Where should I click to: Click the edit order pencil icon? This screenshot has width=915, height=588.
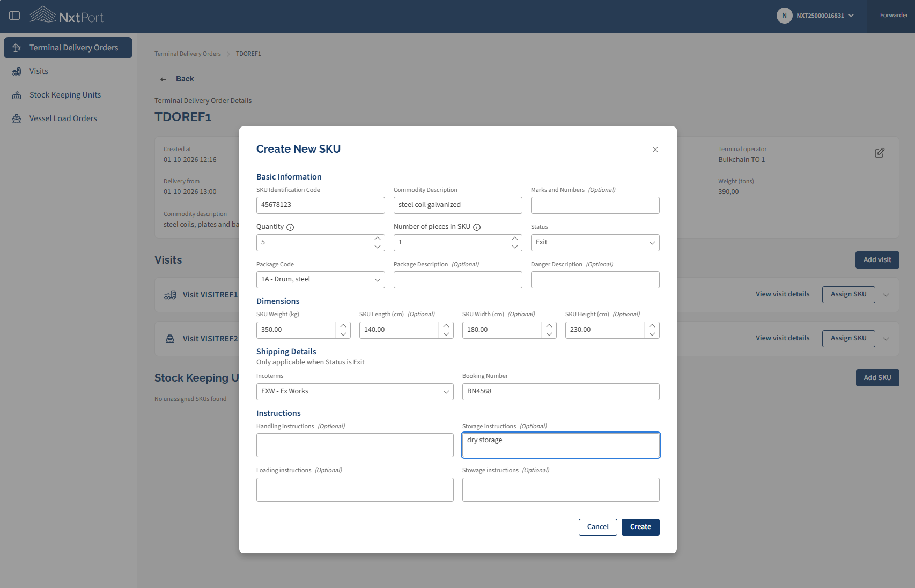(x=879, y=153)
